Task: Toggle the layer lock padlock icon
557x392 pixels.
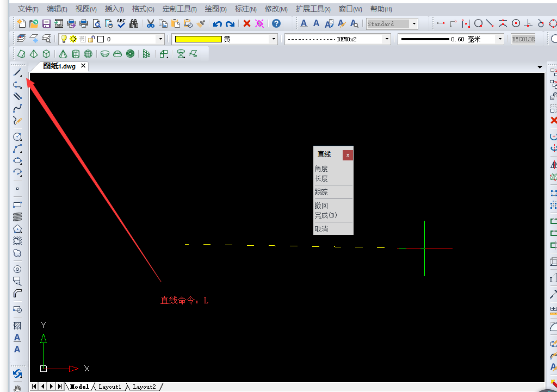Action: click(91, 39)
